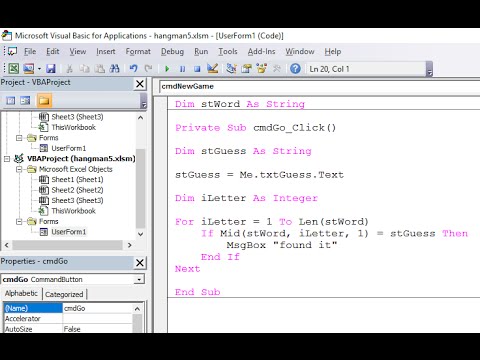The image size is (480, 360).
Task: Click the Redo arrow icon
Action: tap(148, 69)
